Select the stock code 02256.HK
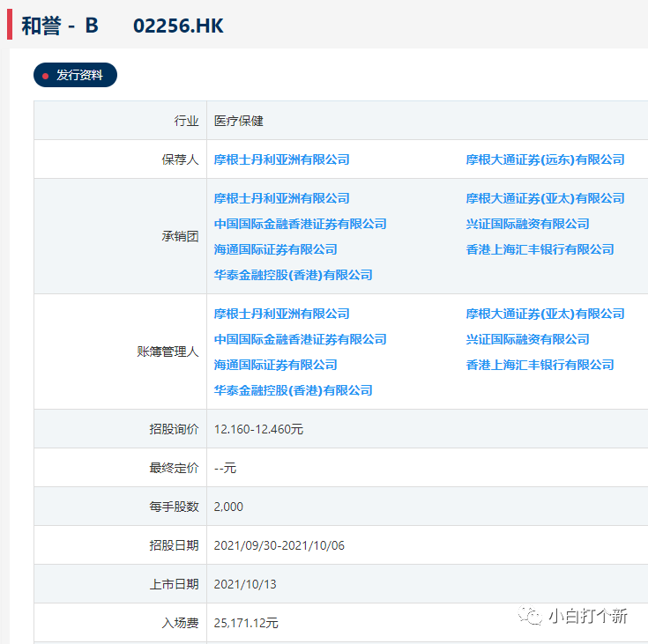Image resolution: width=648 pixels, height=644 pixels. tap(178, 26)
